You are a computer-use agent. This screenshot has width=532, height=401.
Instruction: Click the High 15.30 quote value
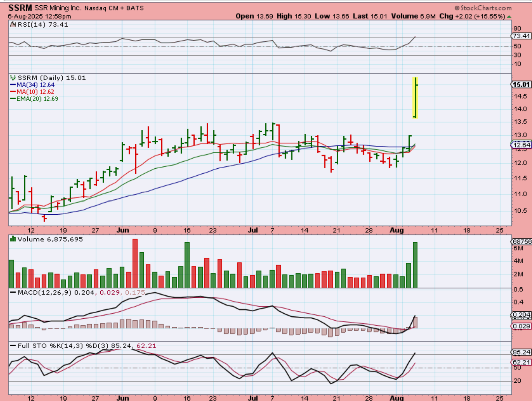(294, 16)
